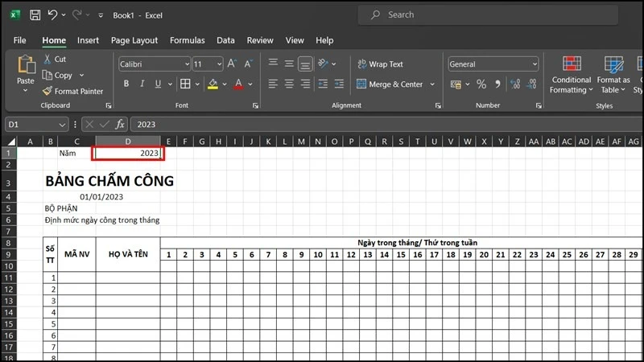Open Format as Table gallery
This screenshot has width=644, height=362.
pyautogui.click(x=613, y=75)
